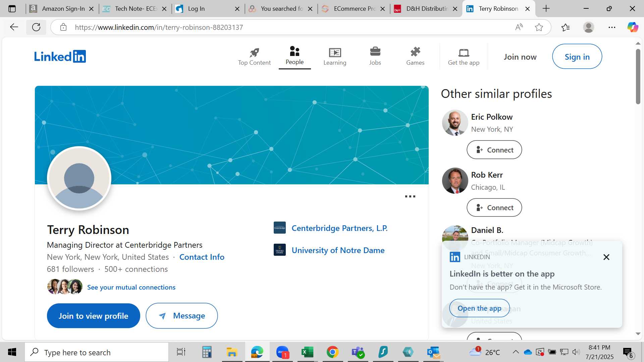Open browser profile avatar icon

click(588, 27)
